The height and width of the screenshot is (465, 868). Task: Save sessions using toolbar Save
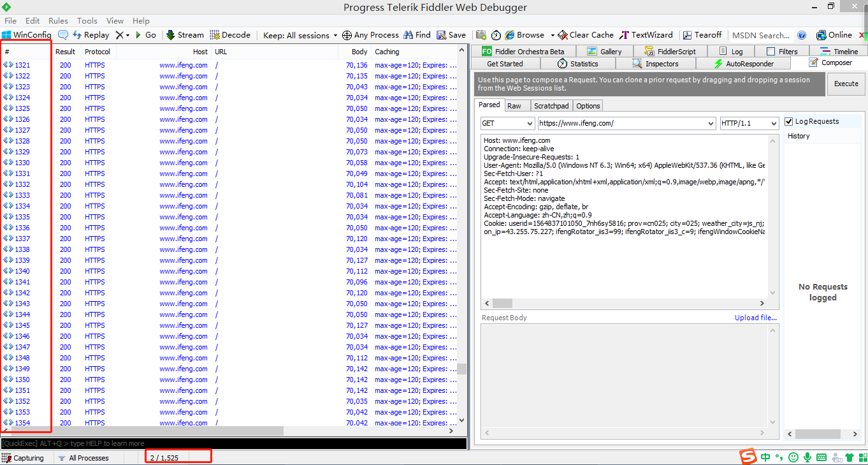451,35
